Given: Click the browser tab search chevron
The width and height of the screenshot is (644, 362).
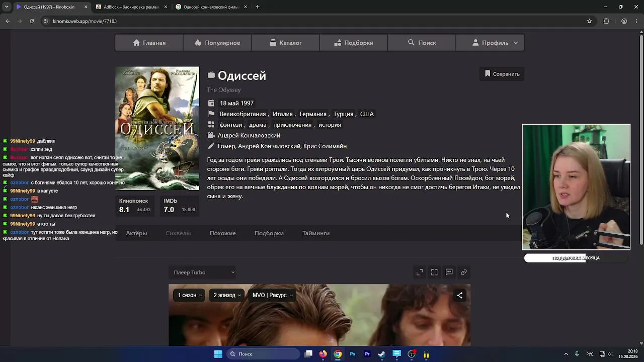Looking at the screenshot, I should (x=7, y=7).
